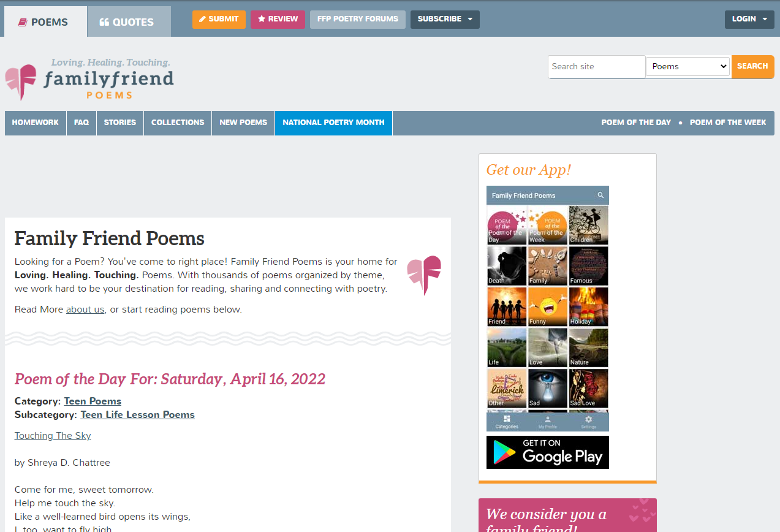
Task: Select the Funny category tile in app preview
Action: coord(547,306)
